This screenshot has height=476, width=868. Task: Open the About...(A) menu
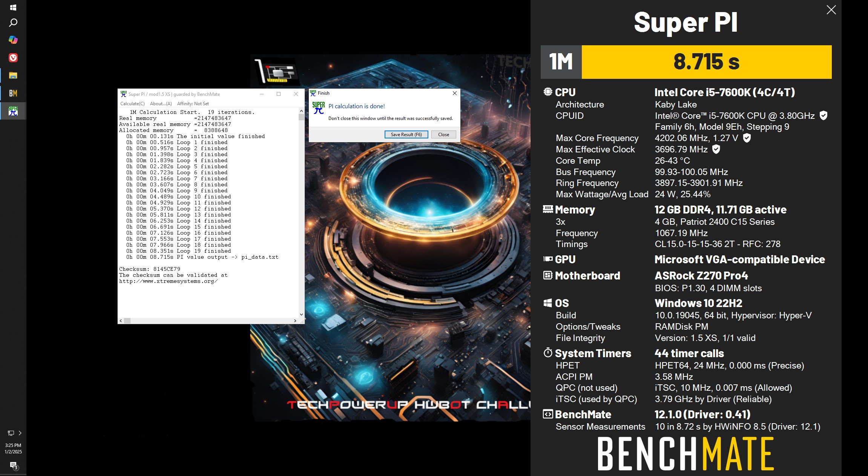coord(161,104)
